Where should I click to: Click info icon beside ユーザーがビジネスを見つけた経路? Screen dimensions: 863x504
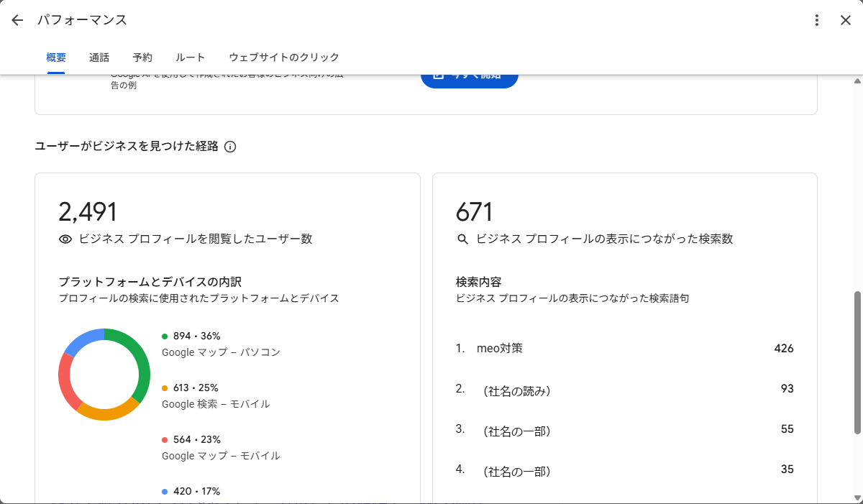pos(230,147)
